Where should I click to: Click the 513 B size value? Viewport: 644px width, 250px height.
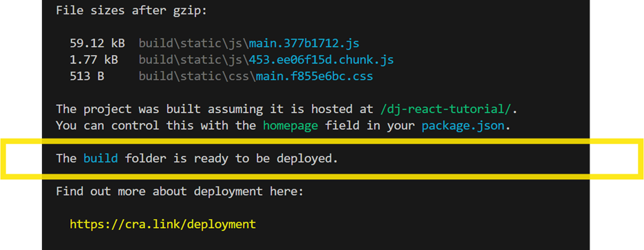(x=87, y=76)
